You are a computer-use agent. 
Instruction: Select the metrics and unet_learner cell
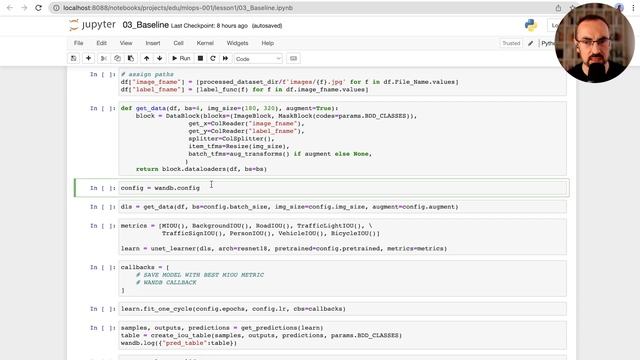342,237
